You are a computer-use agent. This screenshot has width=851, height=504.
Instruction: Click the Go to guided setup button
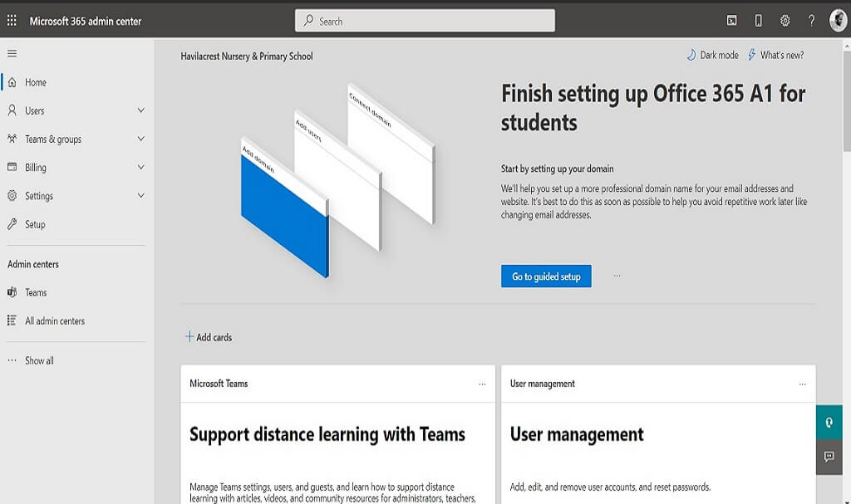point(546,276)
